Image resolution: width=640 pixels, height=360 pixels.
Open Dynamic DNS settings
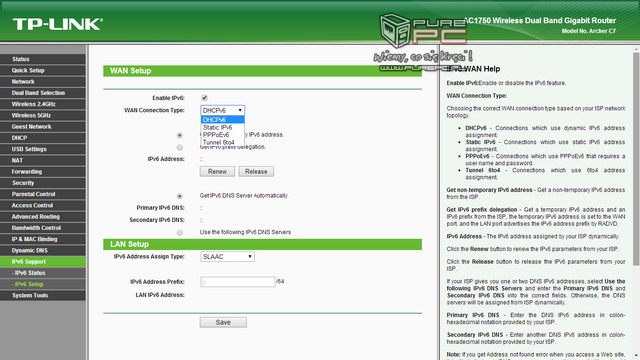43,251
